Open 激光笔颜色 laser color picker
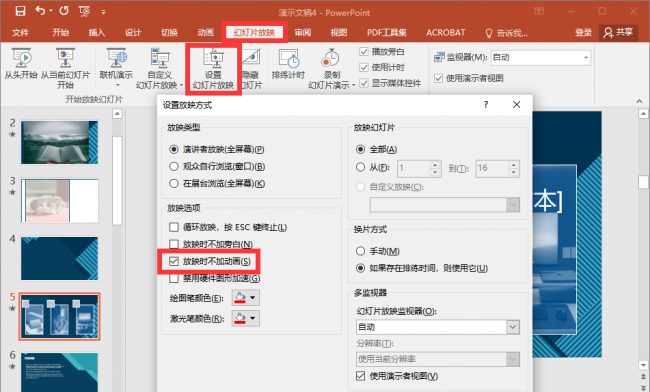This screenshot has width=650, height=392. pos(245,318)
